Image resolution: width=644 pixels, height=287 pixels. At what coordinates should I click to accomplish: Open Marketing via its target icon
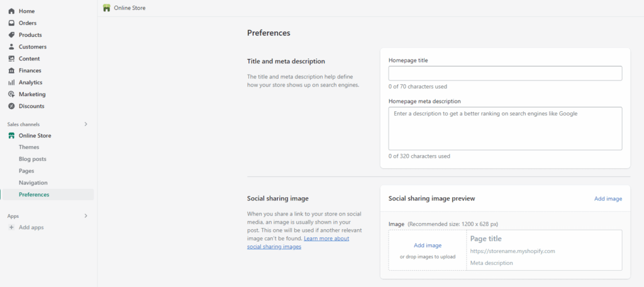click(11, 94)
